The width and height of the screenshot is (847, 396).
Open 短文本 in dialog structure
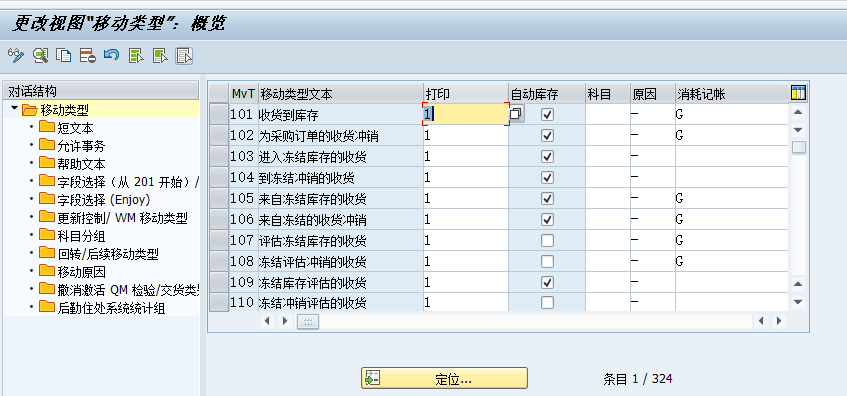coord(75,129)
